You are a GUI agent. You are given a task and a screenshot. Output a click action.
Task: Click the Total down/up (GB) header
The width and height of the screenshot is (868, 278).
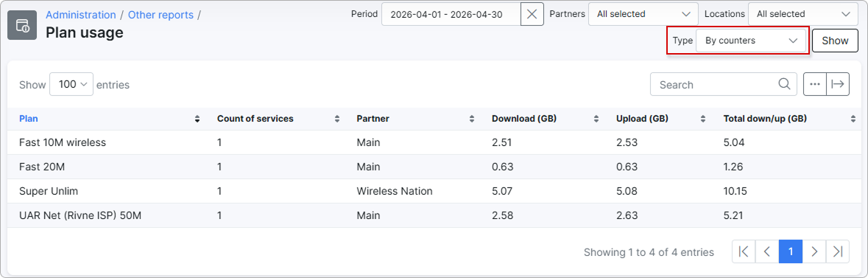[764, 119]
